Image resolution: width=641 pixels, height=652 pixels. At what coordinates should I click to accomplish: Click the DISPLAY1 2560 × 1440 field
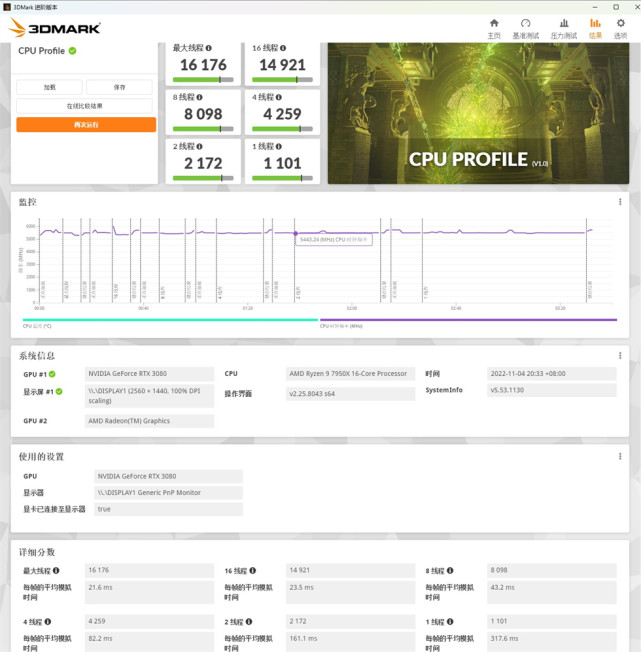pos(149,396)
